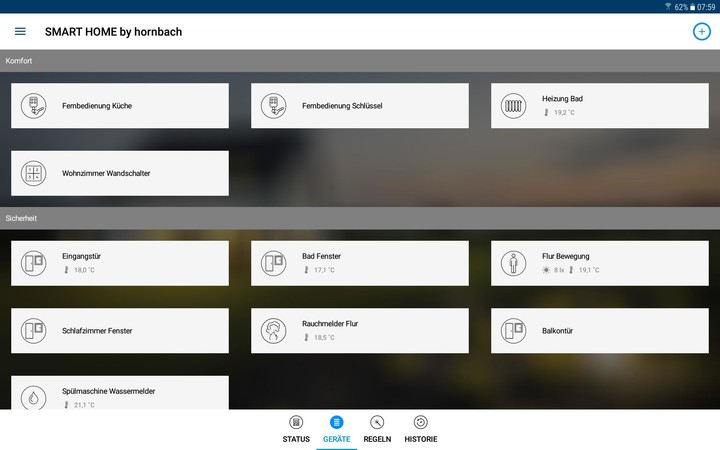Open the Heizung Bad device card
Viewport: 720px width, 450px height.
(600, 106)
